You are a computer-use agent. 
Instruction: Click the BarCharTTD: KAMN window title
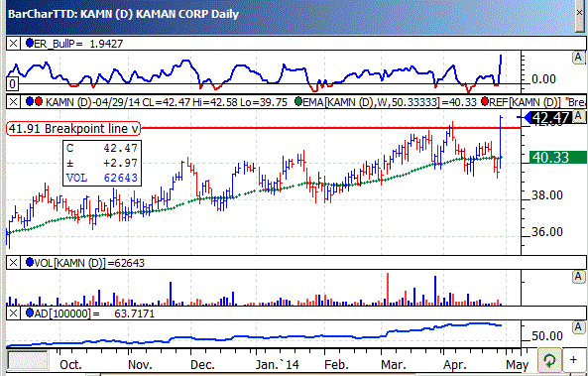pyautogui.click(x=123, y=14)
